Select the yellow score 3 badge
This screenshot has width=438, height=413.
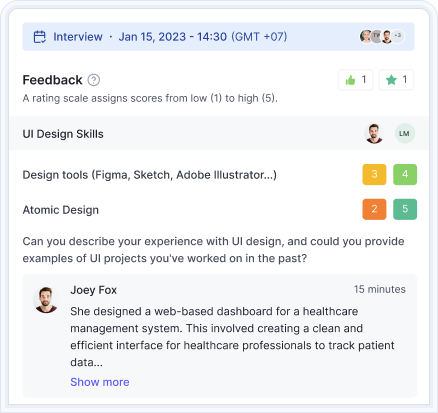click(374, 174)
